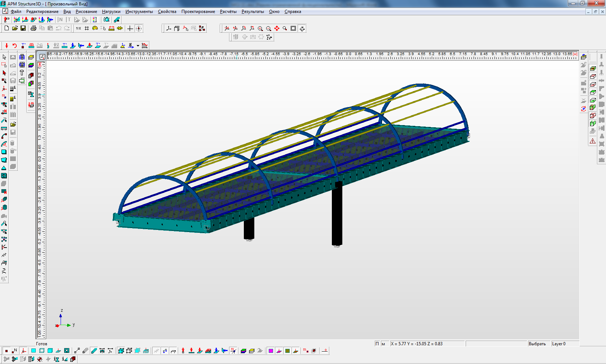Click the Выбрать status bar field
The image size is (606, 364).
[539, 343]
